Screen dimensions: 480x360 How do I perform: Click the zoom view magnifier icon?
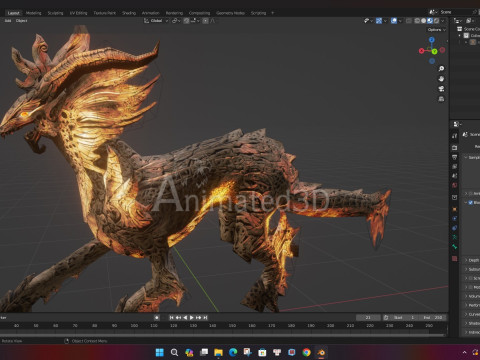tap(441, 69)
